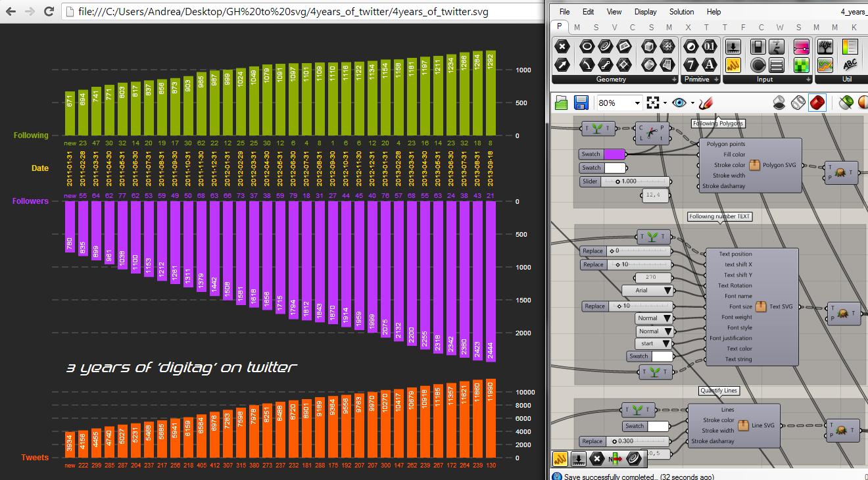
Task: Enable shaded preview (red cylinder)
Action: coord(817,103)
